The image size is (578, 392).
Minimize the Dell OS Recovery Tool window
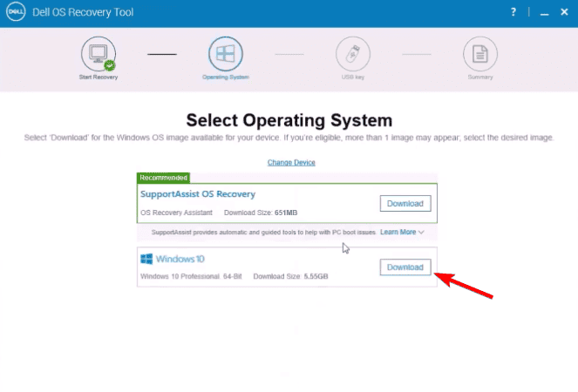click(545, 14)
